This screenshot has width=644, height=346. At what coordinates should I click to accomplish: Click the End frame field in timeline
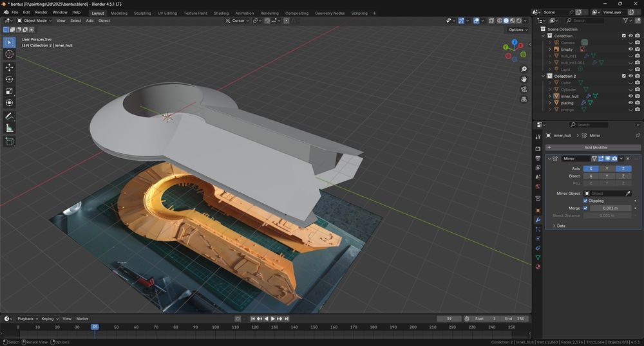tap(516, 319)
